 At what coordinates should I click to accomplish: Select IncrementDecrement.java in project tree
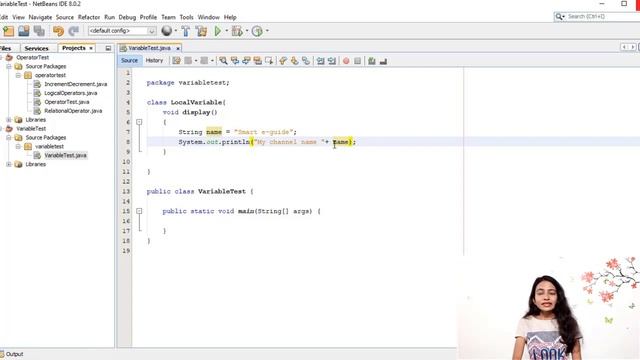76,84
